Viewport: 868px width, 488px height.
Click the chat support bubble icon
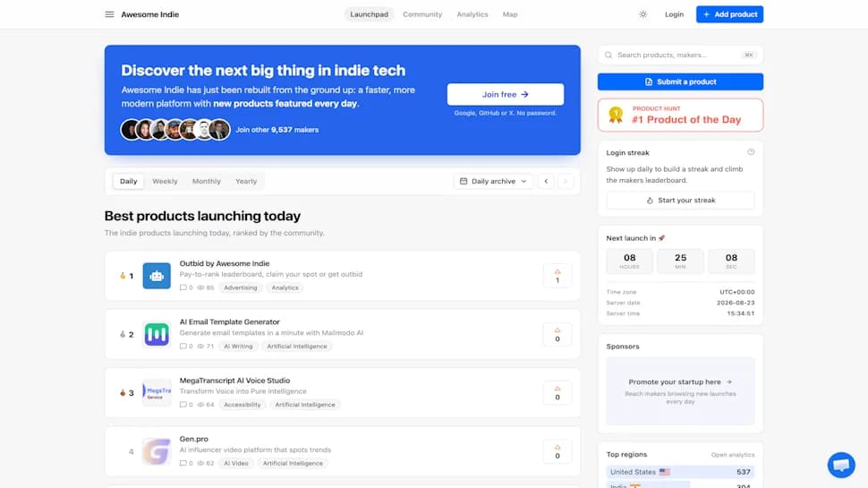pyautogui.click(x=841, y=465)
